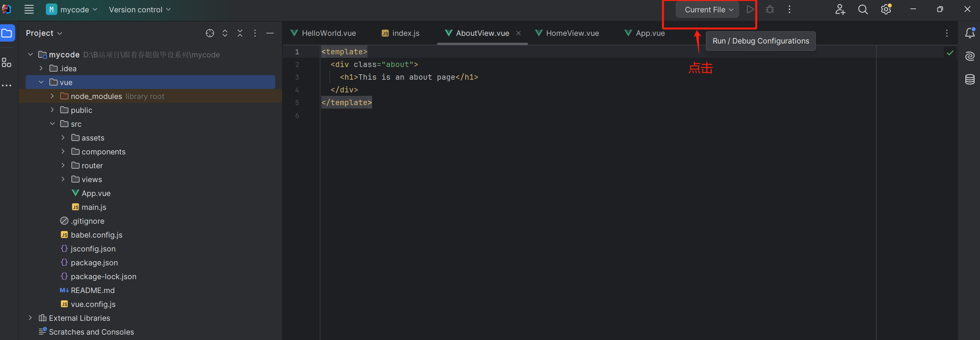
Task: Select README.md file
Action: point(87,290)
